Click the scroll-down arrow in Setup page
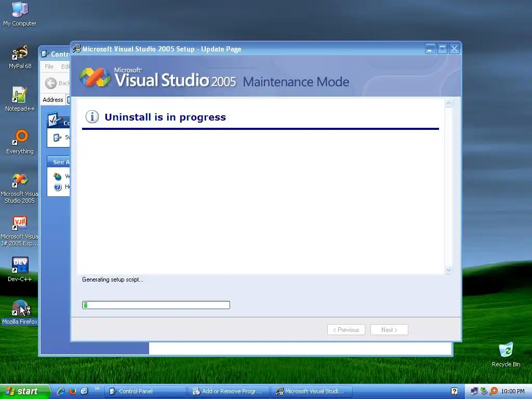This screenshot has height=399, width=532. point(448,270)
